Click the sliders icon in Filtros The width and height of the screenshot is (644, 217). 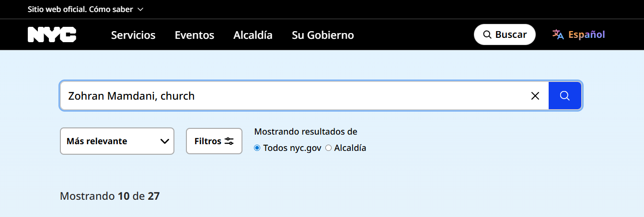tap(229, 141)
